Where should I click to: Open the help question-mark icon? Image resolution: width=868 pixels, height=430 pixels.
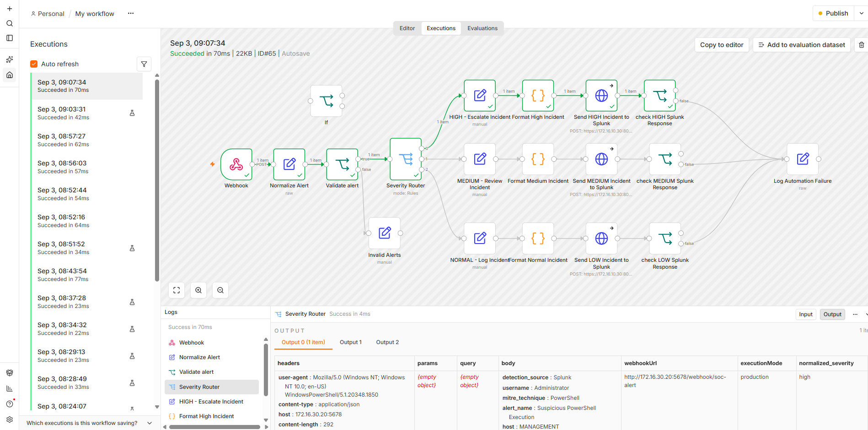point(9,404)
